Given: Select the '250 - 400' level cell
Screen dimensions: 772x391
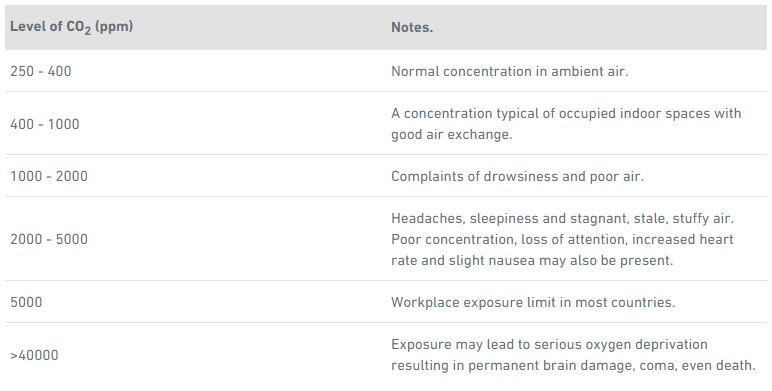Looking at the screenshot, I should click(41, 71).
